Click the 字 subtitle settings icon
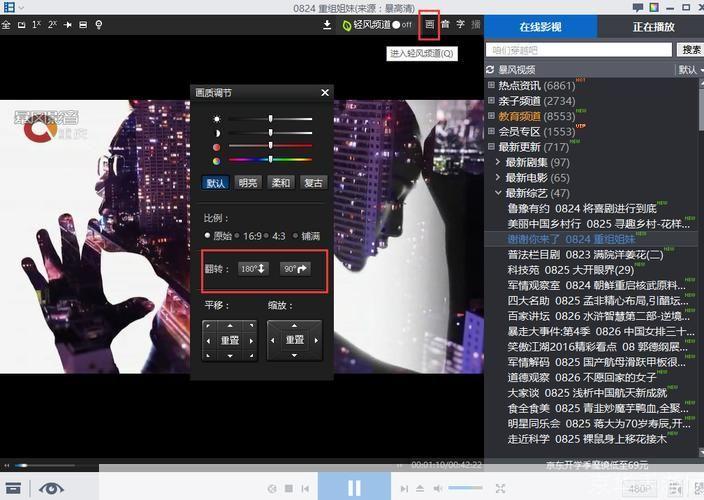 coord(460,24)
